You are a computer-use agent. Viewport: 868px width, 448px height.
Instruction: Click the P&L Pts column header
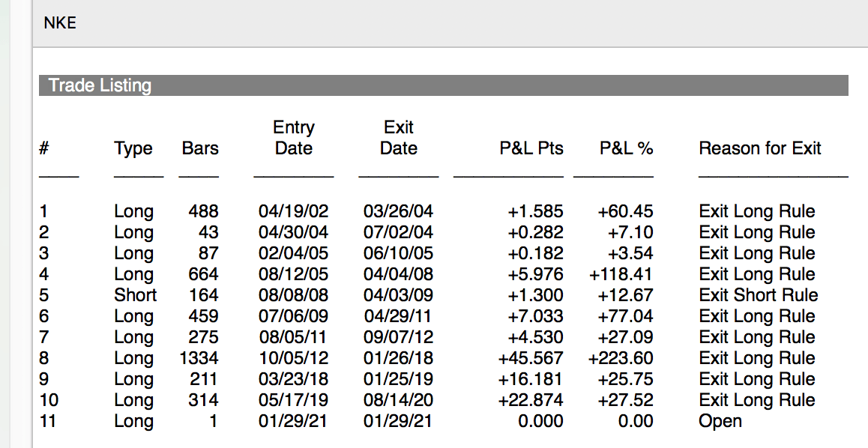(531, 148)
